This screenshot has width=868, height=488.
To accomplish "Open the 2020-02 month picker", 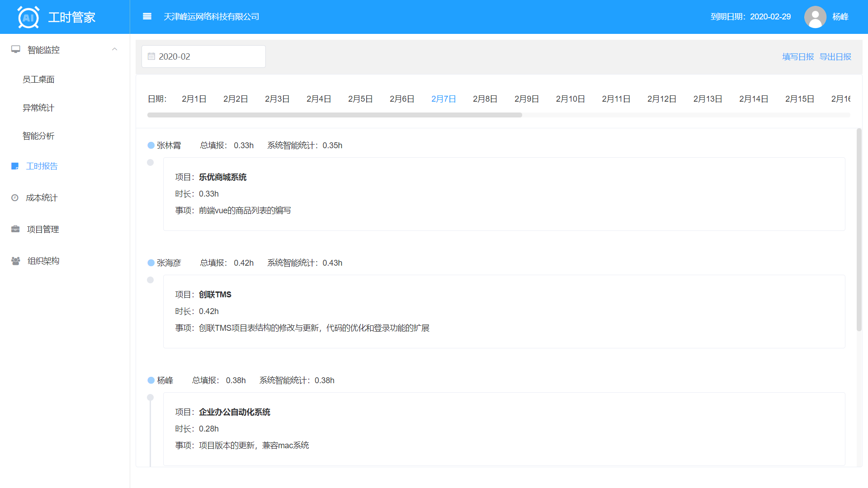I will (203, 56).
